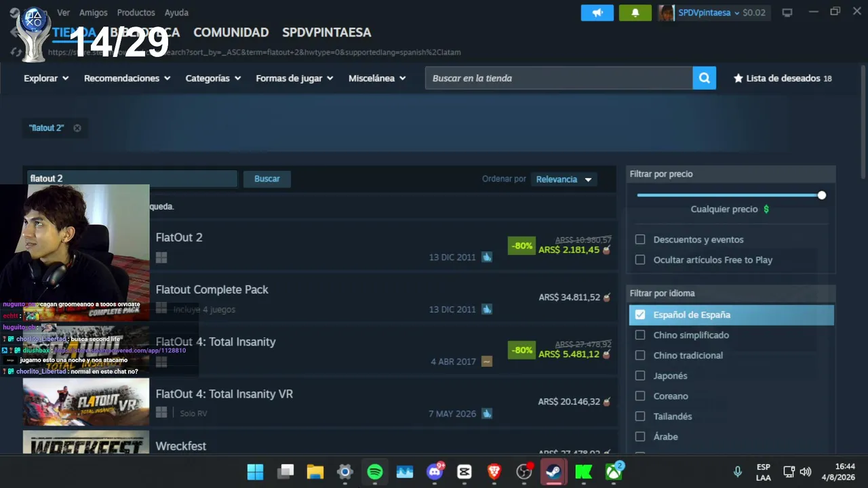868x488 pixels.
Task: Click the Windows platform icon under FlatOut 2
Action: click(161, 258)
